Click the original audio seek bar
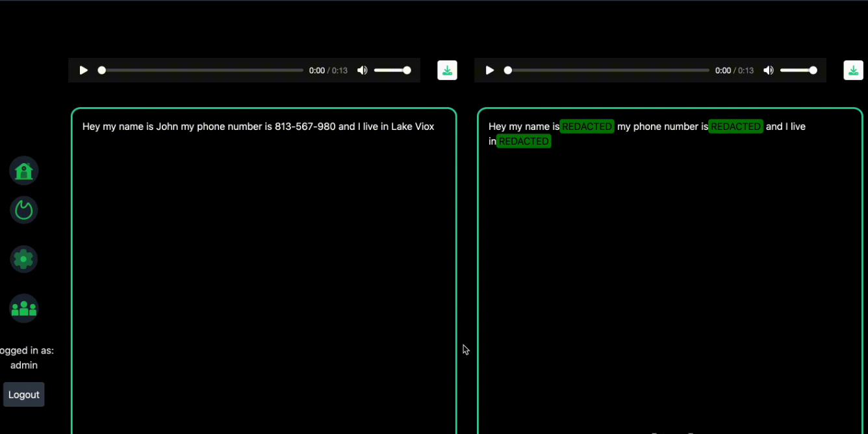 coord(201,70)
